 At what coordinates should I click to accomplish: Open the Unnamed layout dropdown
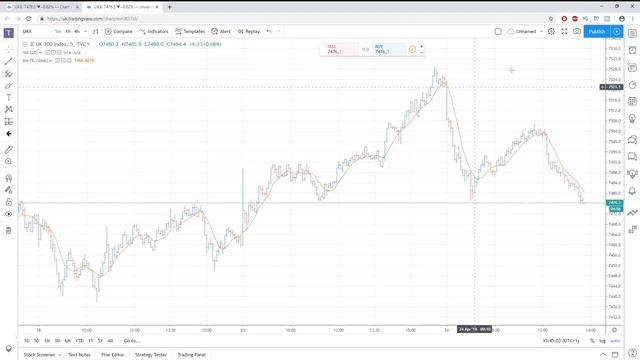tap(525, 31)
